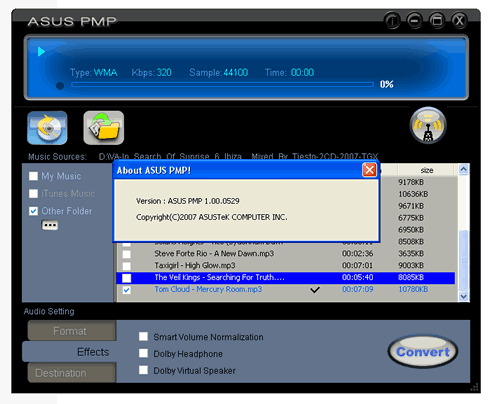
Task: Click the window resize grip corner
Action: click(x=474, y=387)
